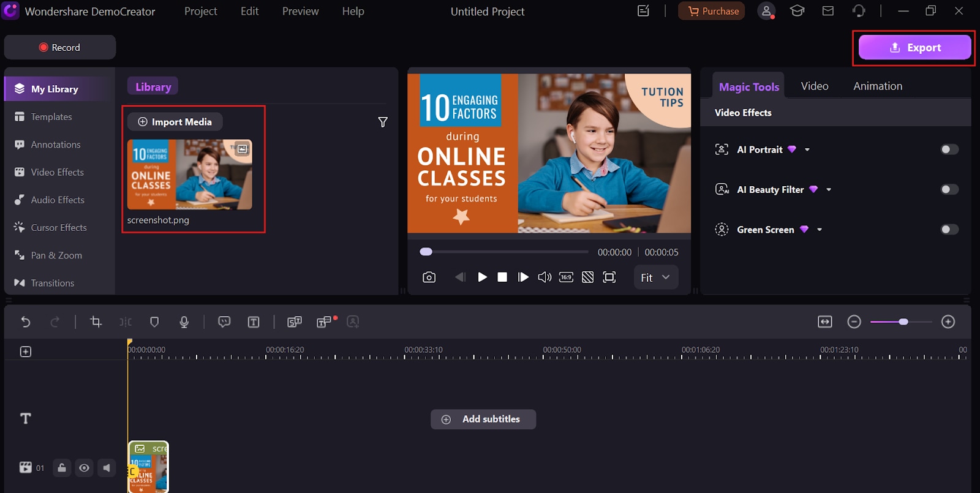Click Import Media button
This screenshot has height=493, width=980.
(175, 122)
